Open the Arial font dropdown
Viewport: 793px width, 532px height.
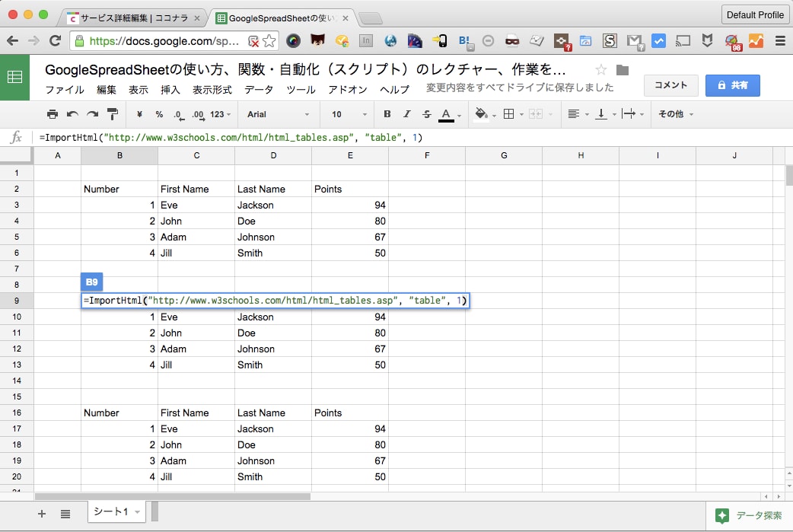pyautogui.click(x=278, y=114)
